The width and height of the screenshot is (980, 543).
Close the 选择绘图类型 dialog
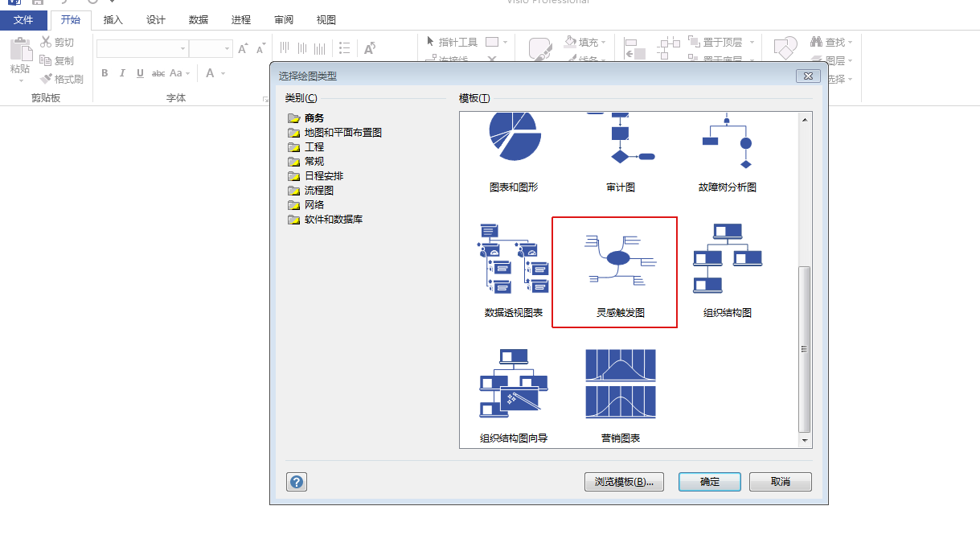click(808, 76)
